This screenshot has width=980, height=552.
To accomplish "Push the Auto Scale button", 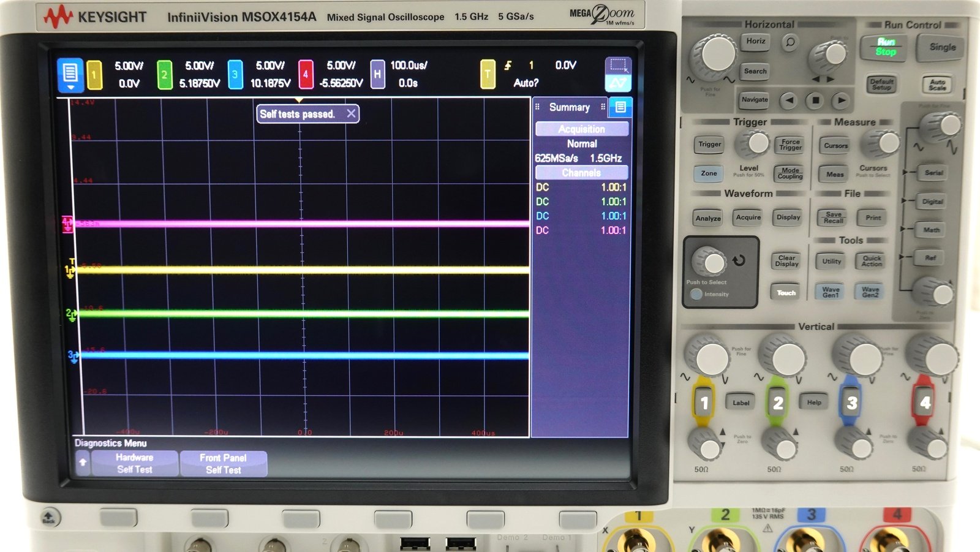I will (x=937, y=85).
